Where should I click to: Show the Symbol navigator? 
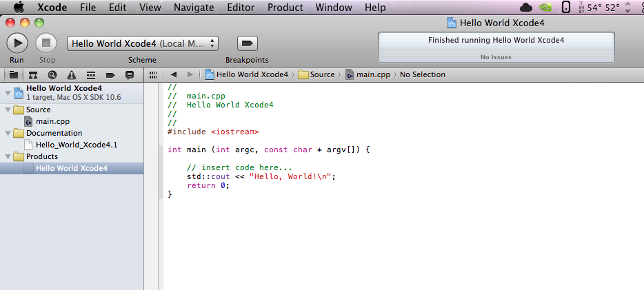coord(33,74)
